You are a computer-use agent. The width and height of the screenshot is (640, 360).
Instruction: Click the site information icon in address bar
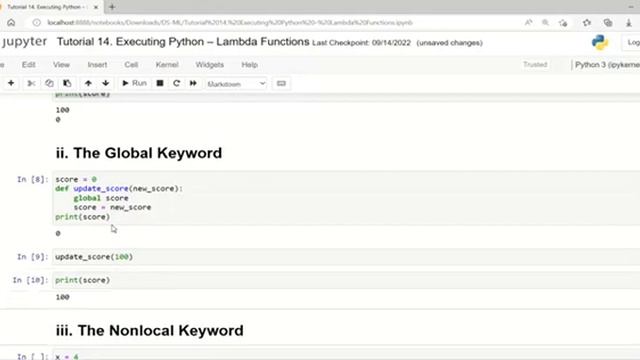[36, 22]
